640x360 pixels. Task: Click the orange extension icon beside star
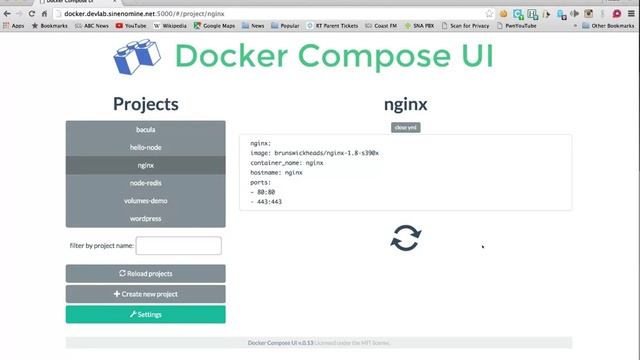click(x=503, y=13)
